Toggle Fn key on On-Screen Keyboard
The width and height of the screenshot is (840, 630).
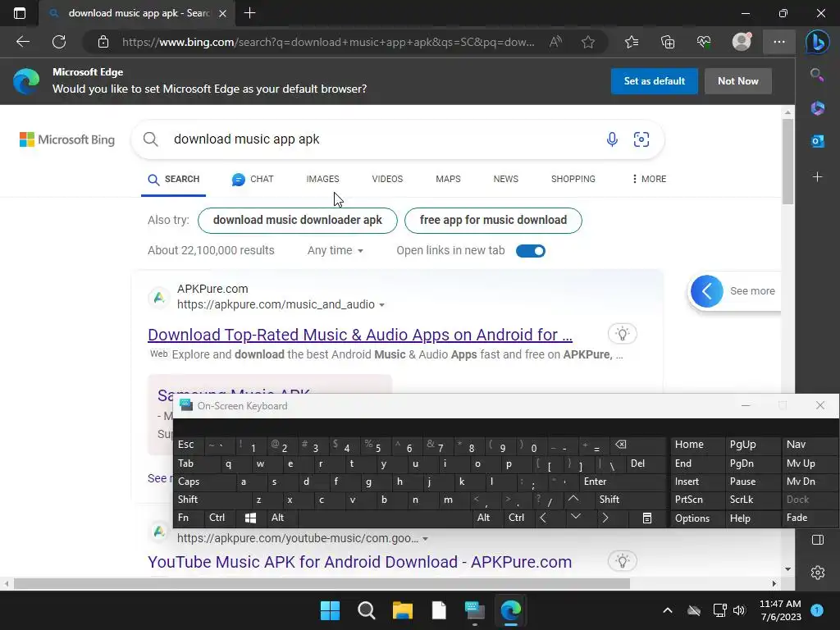point(189,518)
